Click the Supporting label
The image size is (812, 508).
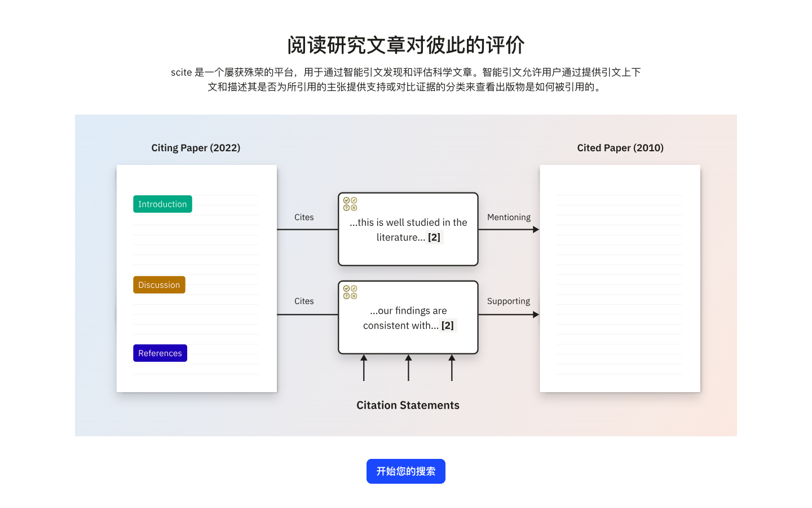(x=509, y=301)
